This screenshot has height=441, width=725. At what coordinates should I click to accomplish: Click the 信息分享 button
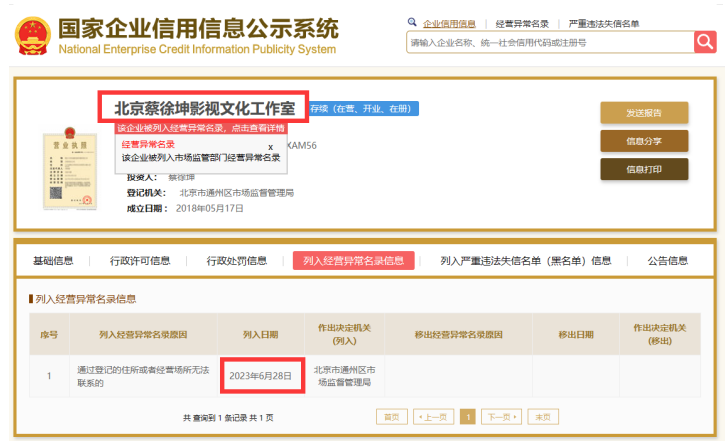[643, 141]
